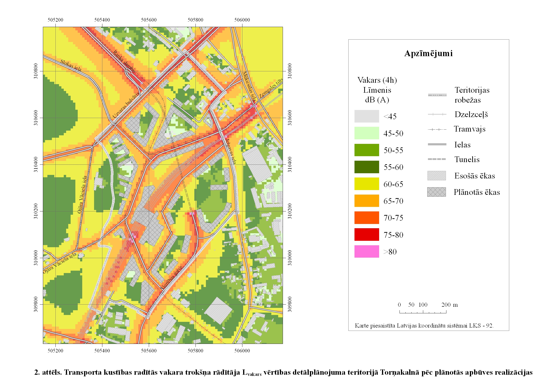Click the Ielas street line symbol

(x=437, y=145)
